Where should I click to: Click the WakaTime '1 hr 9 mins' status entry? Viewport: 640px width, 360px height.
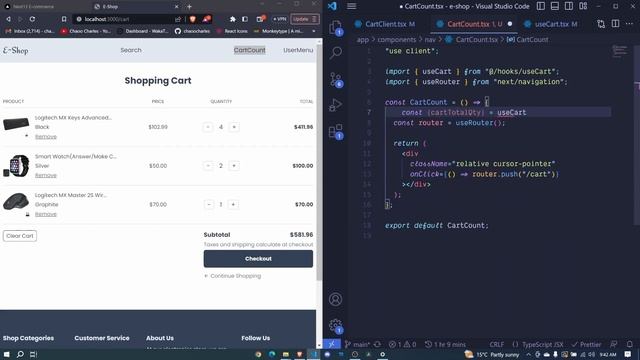click(445, 344)
